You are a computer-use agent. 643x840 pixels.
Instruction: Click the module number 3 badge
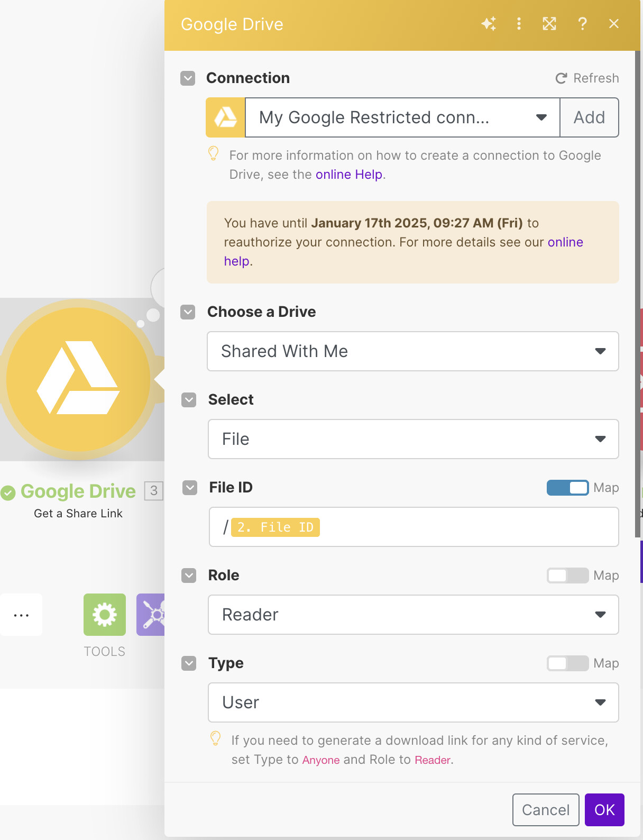154,491
